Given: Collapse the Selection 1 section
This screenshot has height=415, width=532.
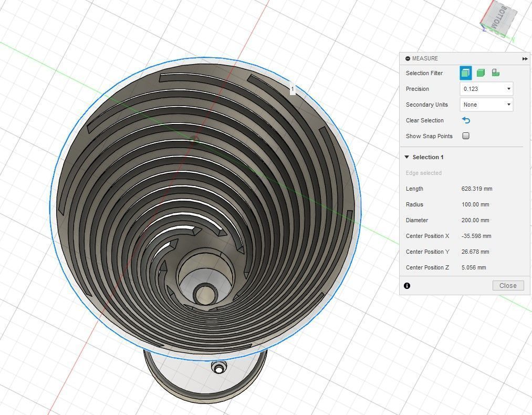Looking at the screenshot, I should (407, 157).
